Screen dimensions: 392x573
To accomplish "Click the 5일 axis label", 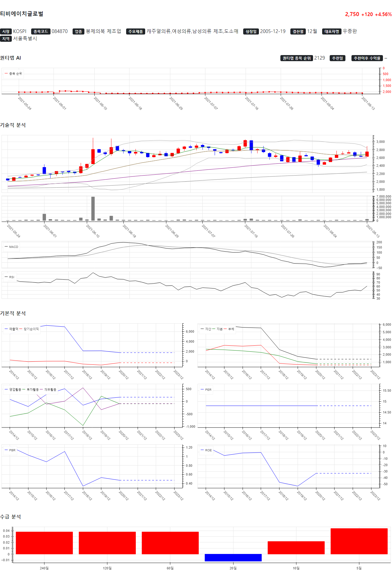I will click(359, 568).
